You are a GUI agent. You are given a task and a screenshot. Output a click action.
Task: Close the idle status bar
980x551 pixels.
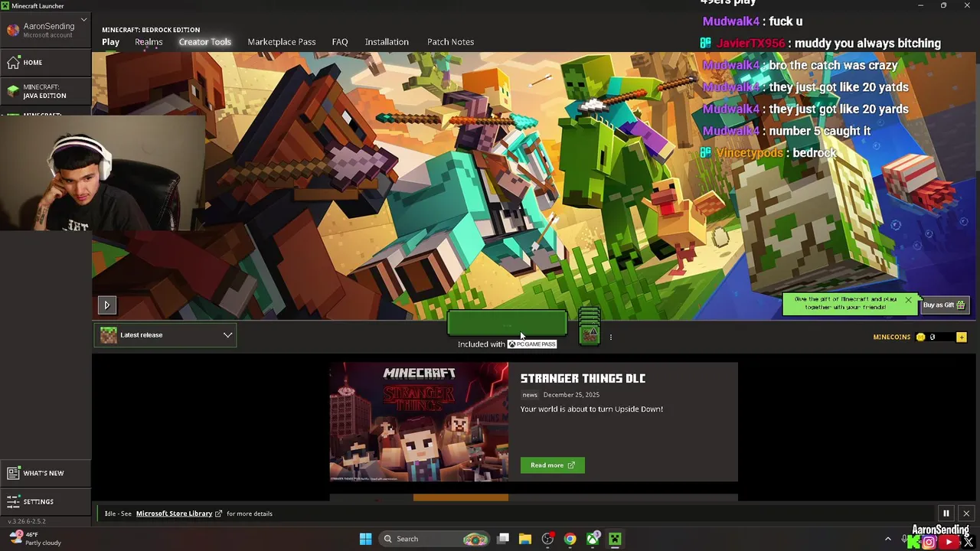[x=966, y=514]
